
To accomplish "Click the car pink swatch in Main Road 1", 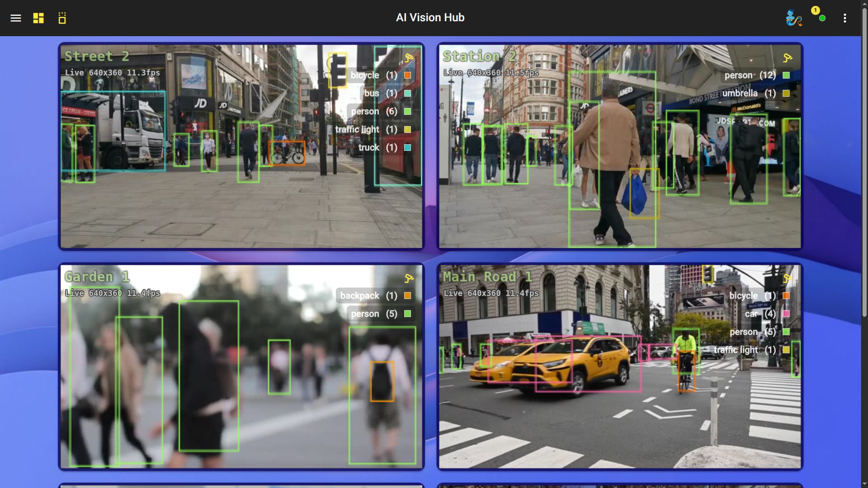I will click(x=786, y=314).
